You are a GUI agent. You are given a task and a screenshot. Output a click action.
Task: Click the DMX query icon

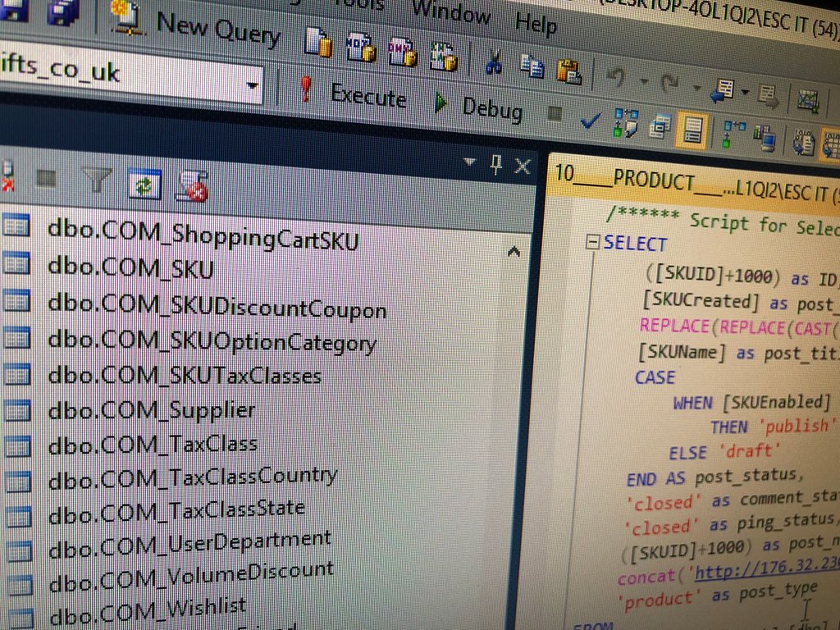(402, 52)
